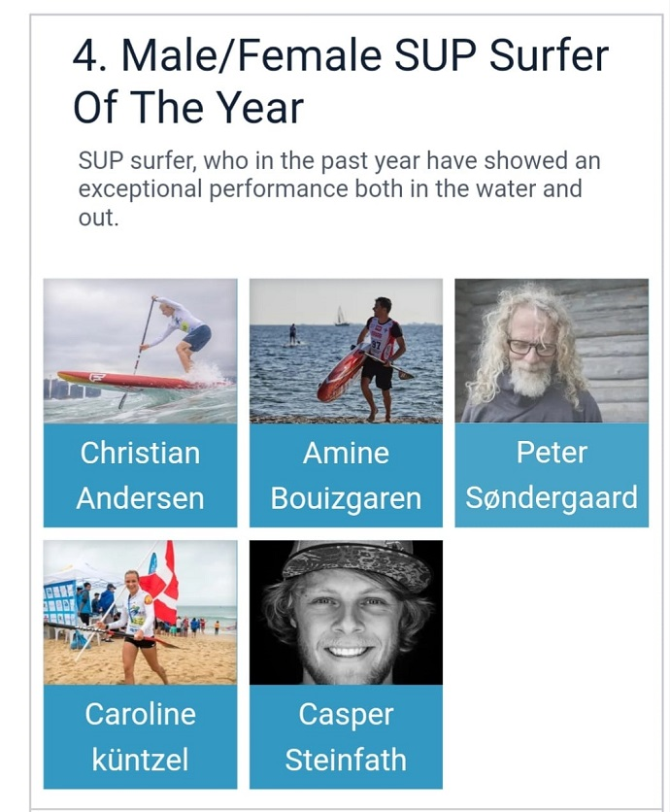Screen dimensions: 670x812
Task: Click the sailboat on the horizon in Amine's photo
Action: [340, 316]
